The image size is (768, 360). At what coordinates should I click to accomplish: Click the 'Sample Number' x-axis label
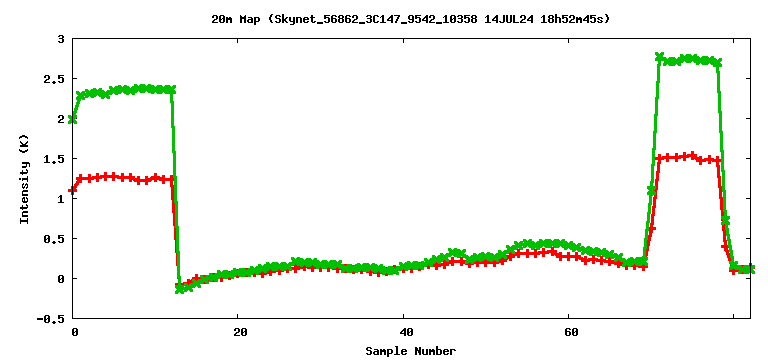(410, 351)
